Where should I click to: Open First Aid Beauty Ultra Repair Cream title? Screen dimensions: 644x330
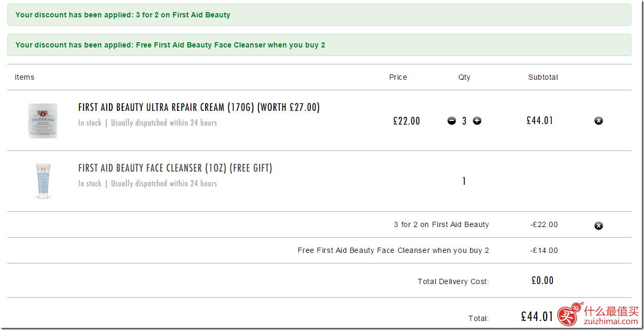click(x=199, y=107)
